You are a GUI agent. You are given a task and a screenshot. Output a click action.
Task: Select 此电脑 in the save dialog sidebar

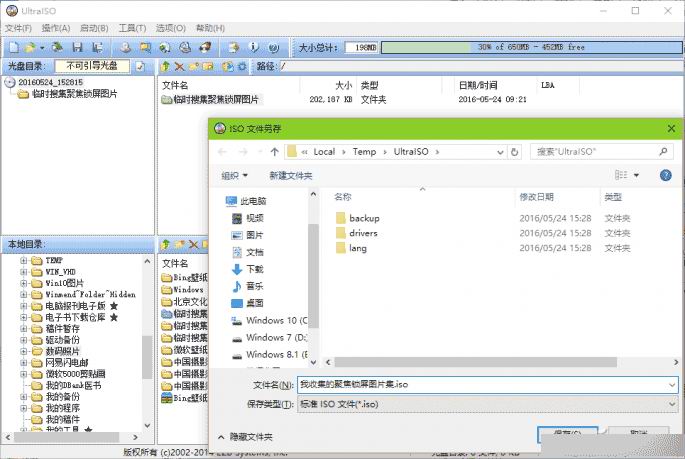pos(246,201)
